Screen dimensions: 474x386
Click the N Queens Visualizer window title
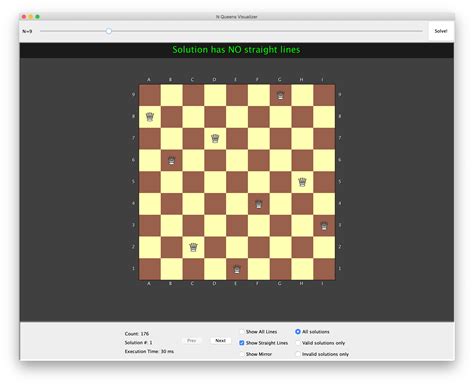237,17
